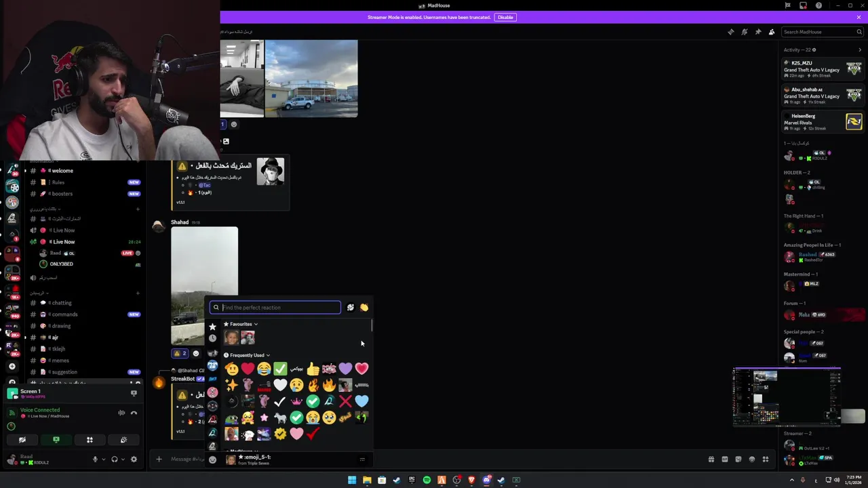Stop screen sharing with the green button
This screenshot has height=488, width=868.
coord(56,440)
